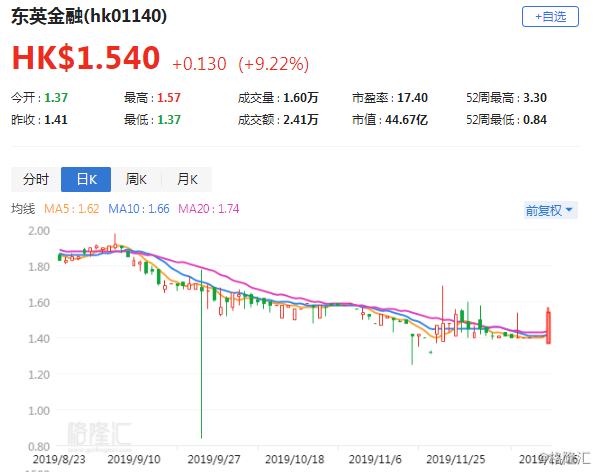This screenshot has width=598, height=472.
Task: Toggle the MA5 moving average label
Action: pos(71,209)
